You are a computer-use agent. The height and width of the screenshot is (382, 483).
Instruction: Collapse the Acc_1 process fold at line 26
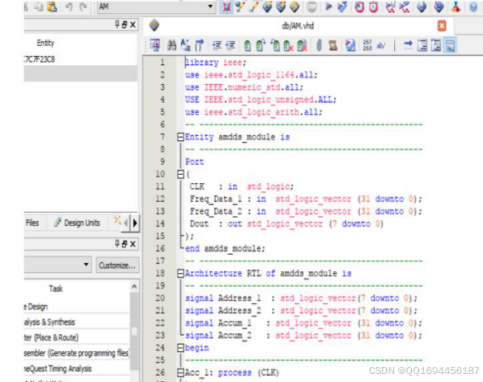click(x=180, y=372)
